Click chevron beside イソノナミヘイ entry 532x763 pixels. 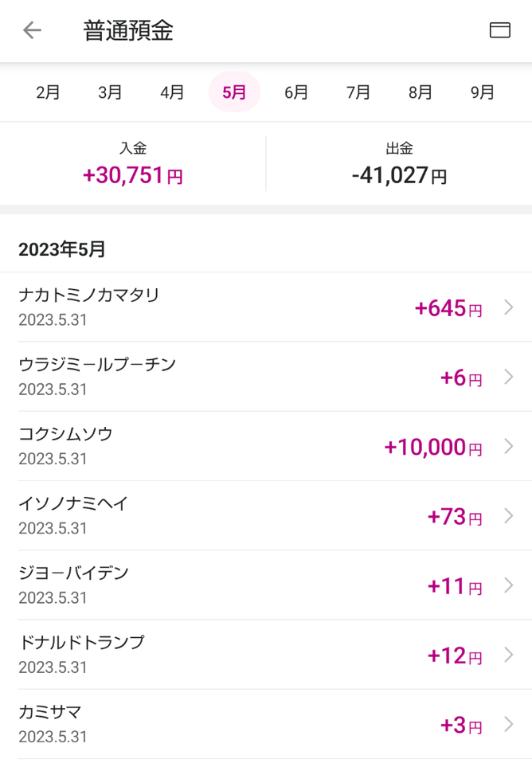510,515
